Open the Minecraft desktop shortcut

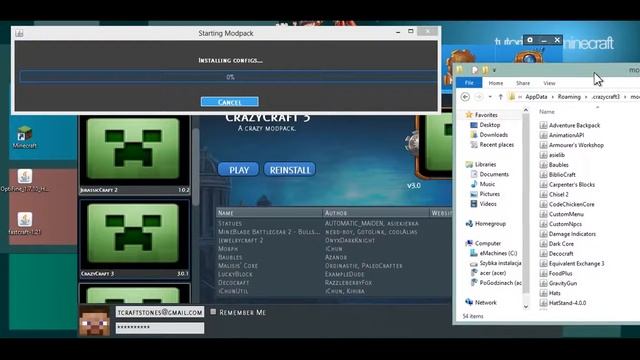[x=24, y=138]
